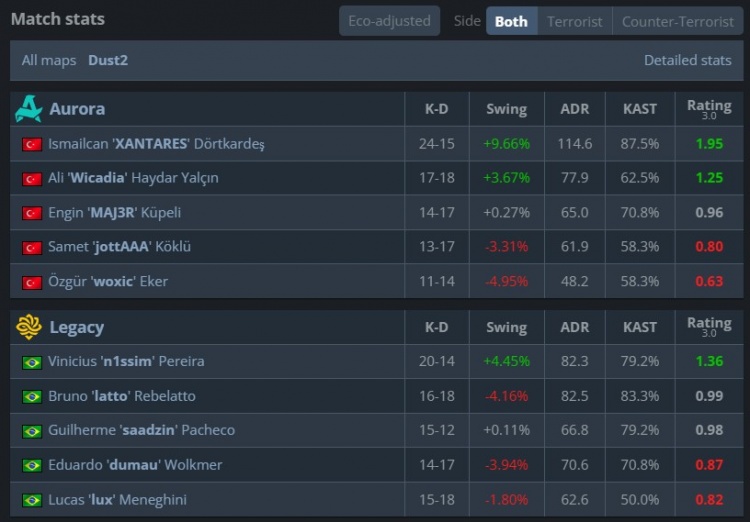The width and height of the screenshot is (750, 522).
Task: Open the Detailed stats link
Action: [687, 60]
